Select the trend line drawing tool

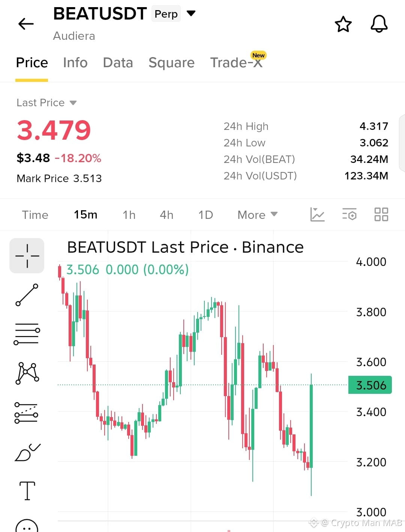point(27,295)
